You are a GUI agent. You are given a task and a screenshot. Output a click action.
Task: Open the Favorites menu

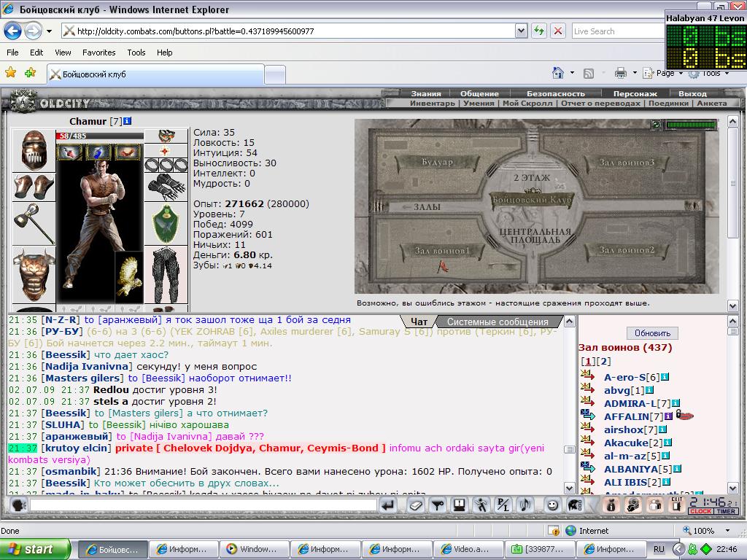tap(98, 52)
